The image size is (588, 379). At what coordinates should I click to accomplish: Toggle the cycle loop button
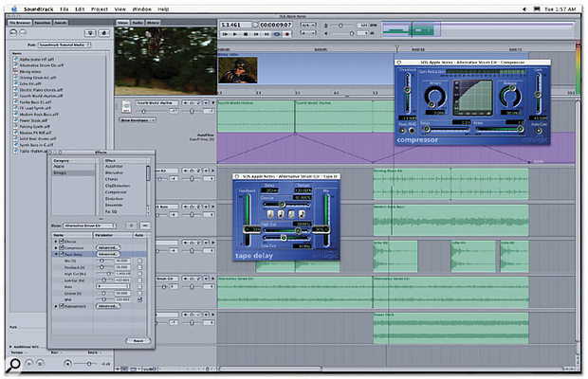277,34
